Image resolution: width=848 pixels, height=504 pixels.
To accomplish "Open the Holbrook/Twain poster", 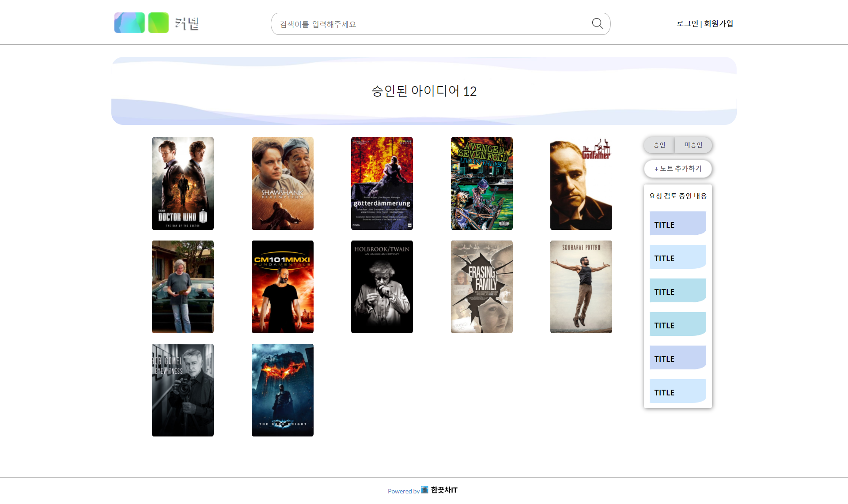I will 382,287.
